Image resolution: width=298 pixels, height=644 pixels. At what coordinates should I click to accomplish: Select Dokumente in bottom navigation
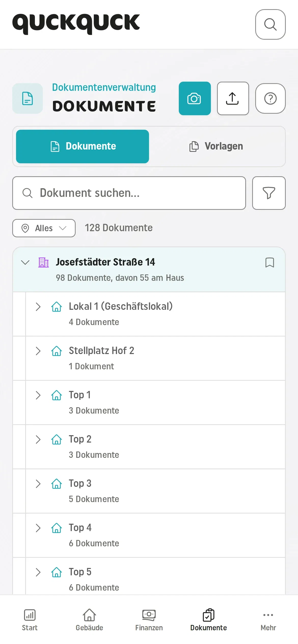click(x=209, y=620)
